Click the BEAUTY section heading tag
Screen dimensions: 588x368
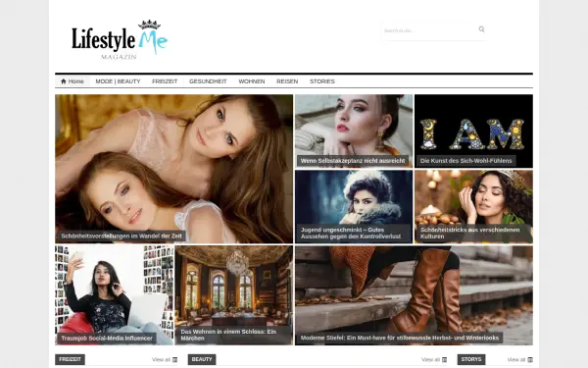tap(202, 359)
